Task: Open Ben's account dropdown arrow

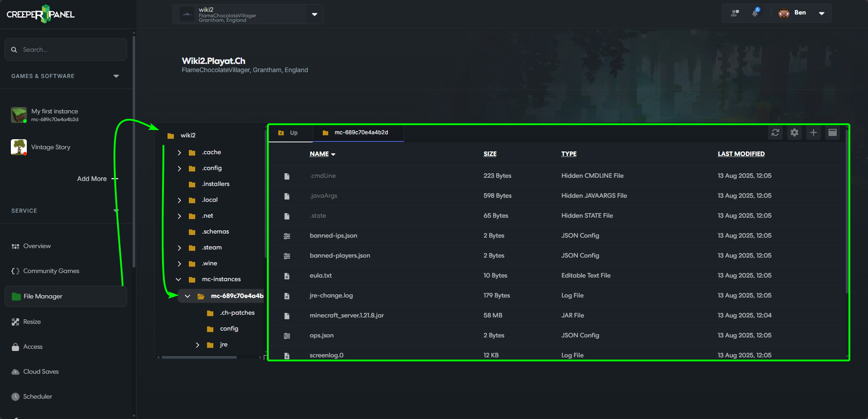Action: 822,13
